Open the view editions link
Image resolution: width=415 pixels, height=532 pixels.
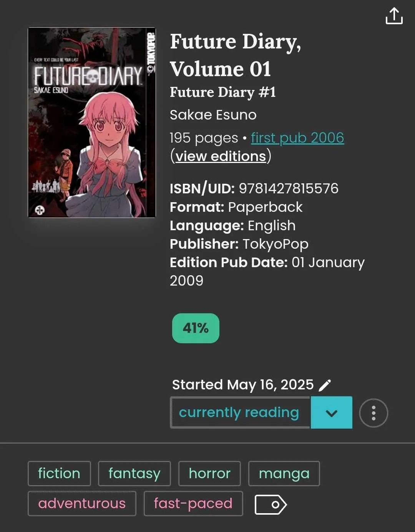tap(221, 156)
